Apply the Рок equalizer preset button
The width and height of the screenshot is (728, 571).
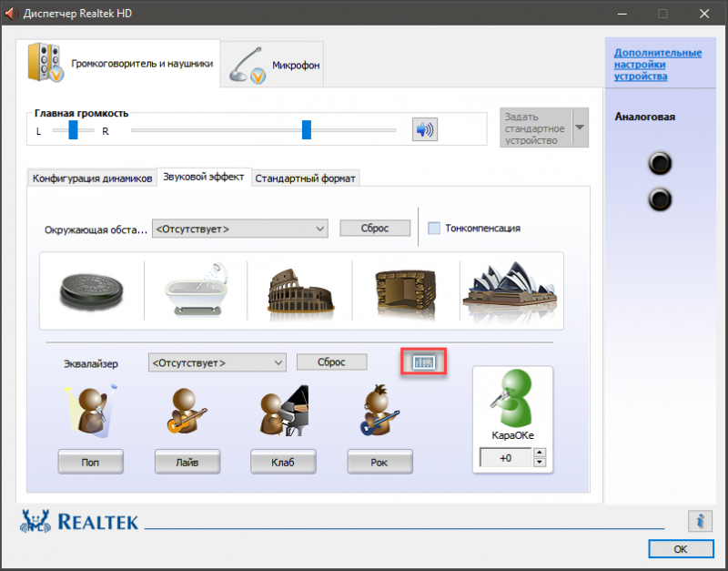point(379,462)
